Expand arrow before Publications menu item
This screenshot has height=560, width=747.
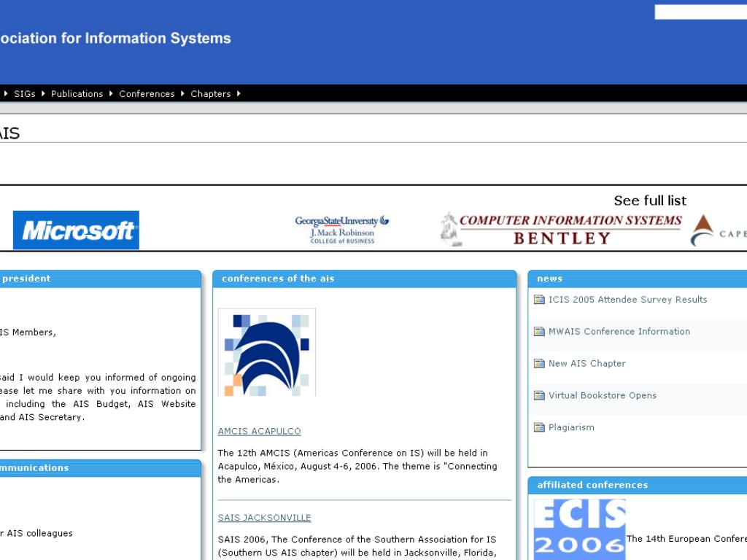[43, 94]
